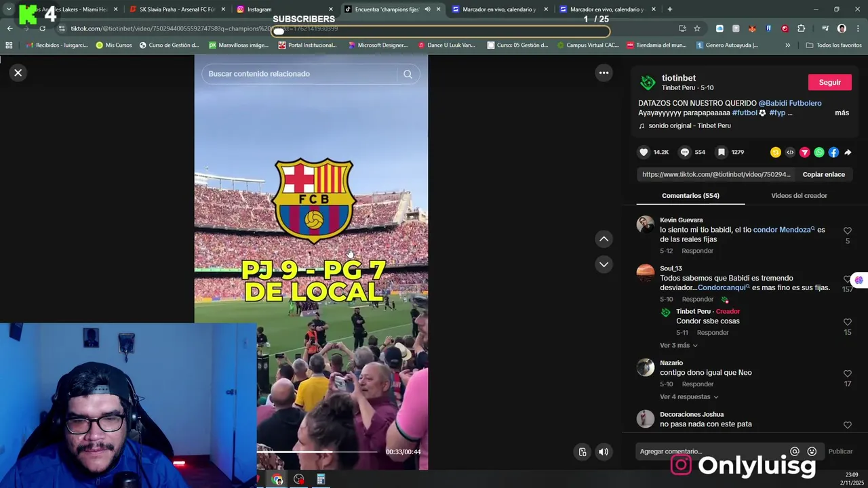Open Chrome from the Windows taskbar
868x488 pixels.
pyautogui.click(x=277, y=479)
